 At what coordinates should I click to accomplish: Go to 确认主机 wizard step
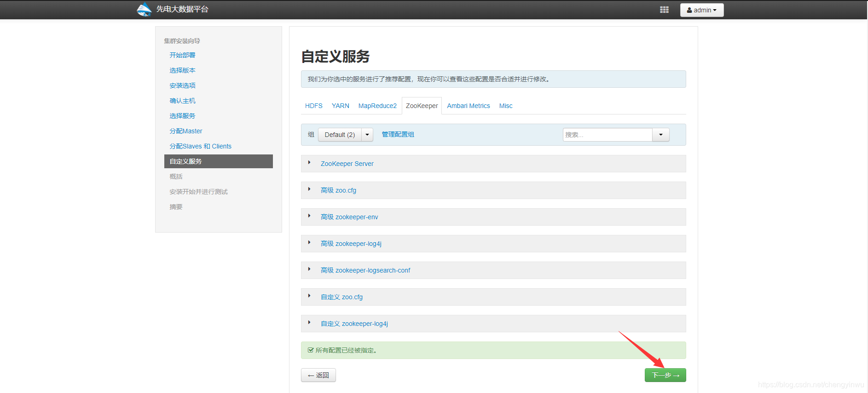pyautogui.click(x=182, y=101)
